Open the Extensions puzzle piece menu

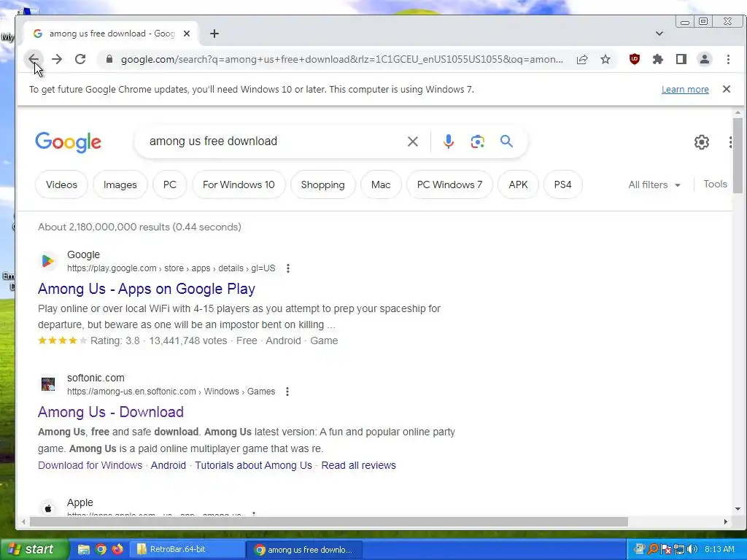click(657, 59)
